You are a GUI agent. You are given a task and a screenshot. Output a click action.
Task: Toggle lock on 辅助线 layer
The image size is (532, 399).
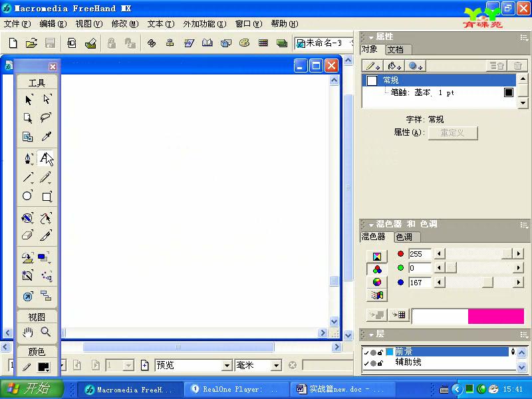tap(380, 363)
